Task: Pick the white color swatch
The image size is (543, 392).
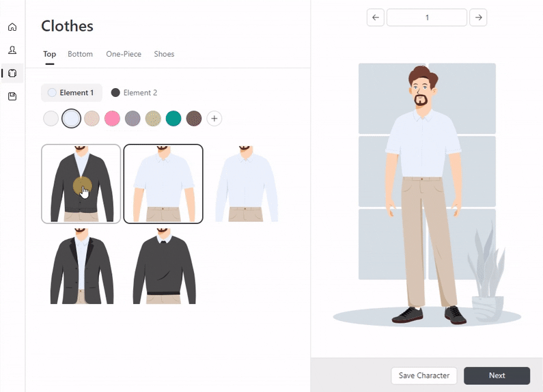Action: tap(51, 118)
